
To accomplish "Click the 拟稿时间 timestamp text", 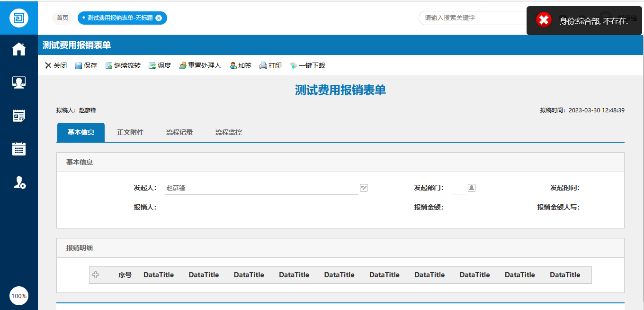I will [582, 110].
